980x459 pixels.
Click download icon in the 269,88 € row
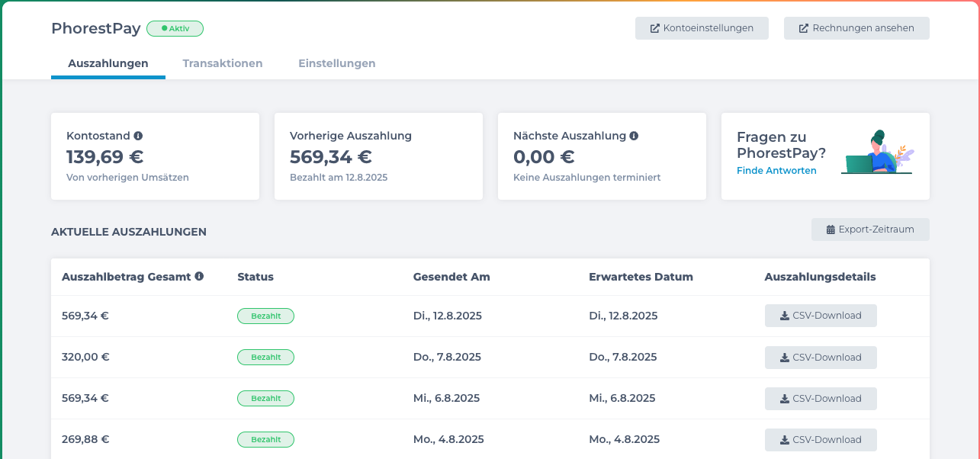tap(784, 440)
